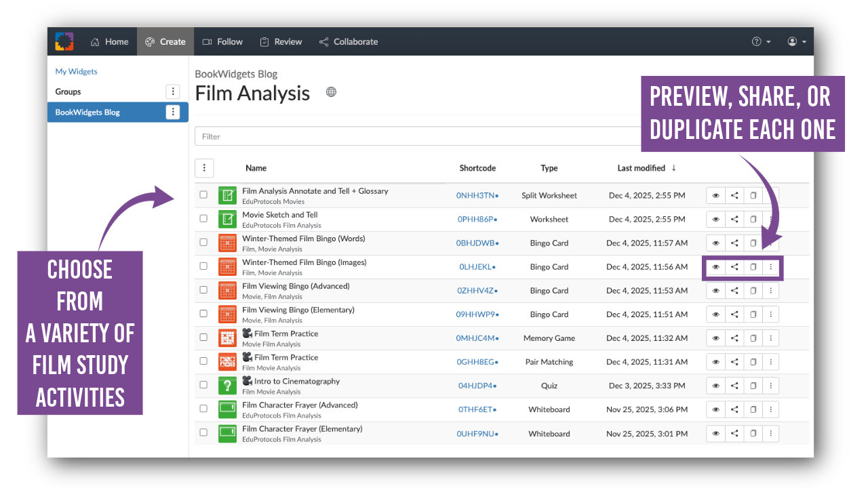Click the globe icon beside Film Analysis title
Image resolution: width=868 pixels, height=488 pixels.
331,91
